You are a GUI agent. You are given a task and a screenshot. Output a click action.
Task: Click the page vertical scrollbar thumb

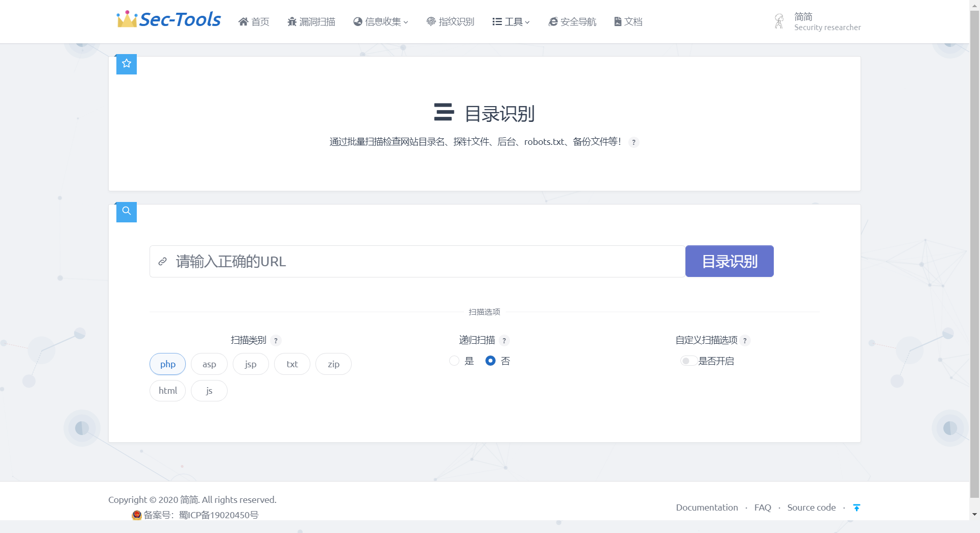[x=975, y=253]
